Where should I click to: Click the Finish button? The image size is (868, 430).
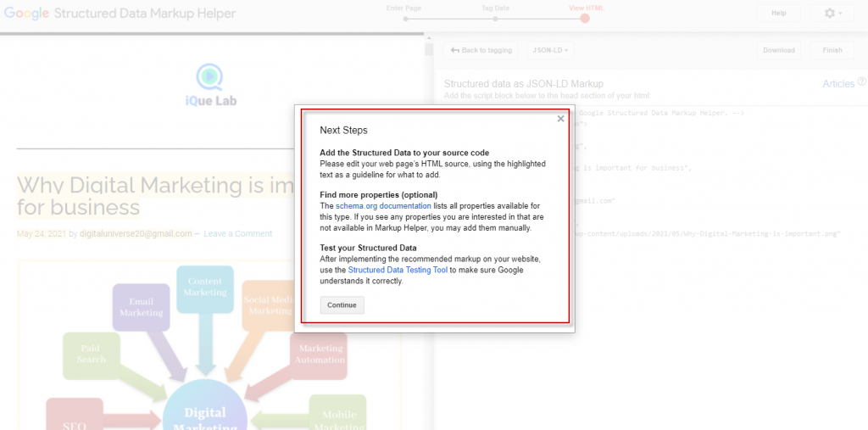tap(832, 50)
